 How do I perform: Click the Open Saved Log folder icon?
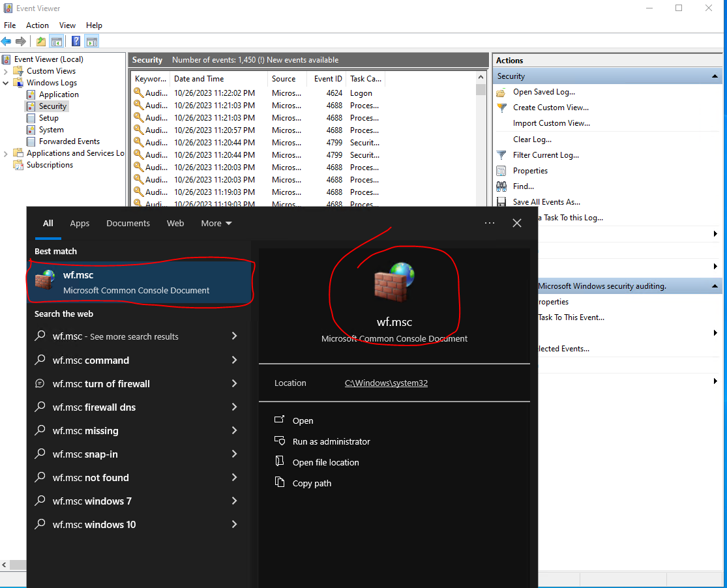(x=501, y=93)
